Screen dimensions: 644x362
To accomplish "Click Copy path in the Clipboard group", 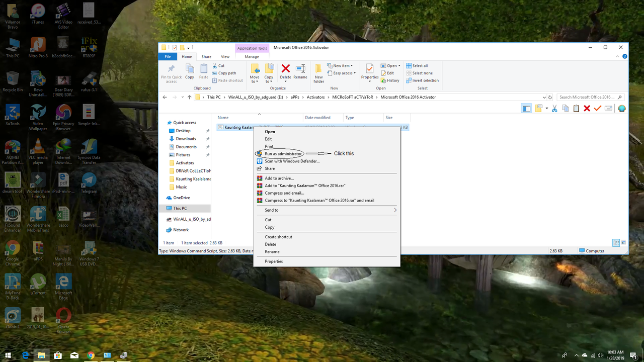I will coord(224,73).
